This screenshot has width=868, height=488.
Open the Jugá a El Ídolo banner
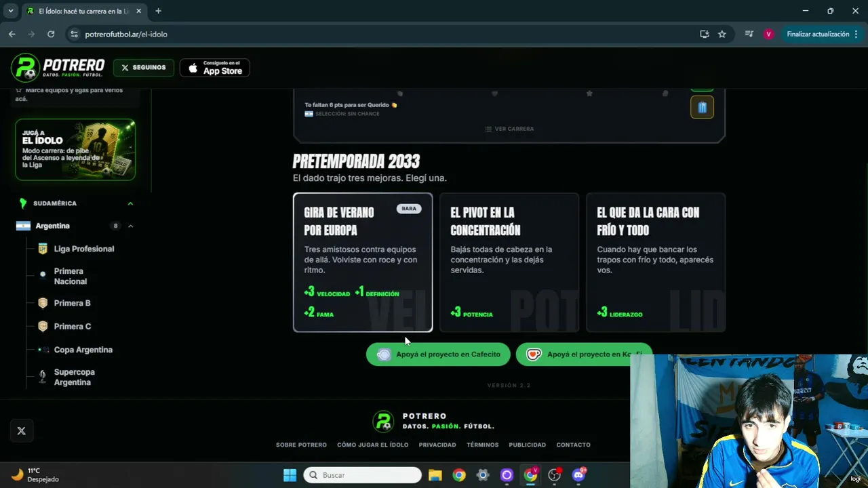click(x=75, y=150)
